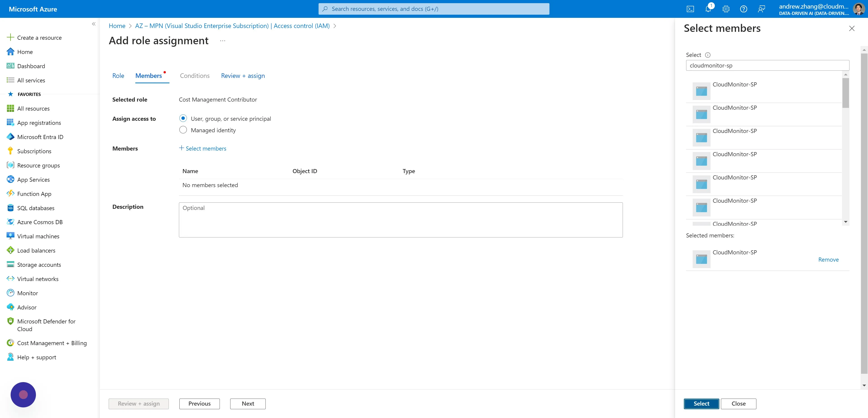Click the Select button in panel

coord(701,404)
